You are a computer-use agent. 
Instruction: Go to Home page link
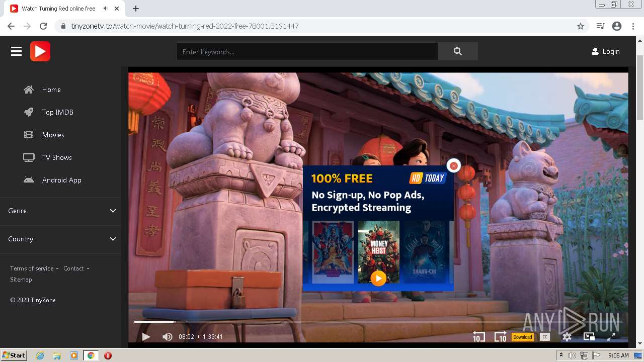(x=51, y=89)
